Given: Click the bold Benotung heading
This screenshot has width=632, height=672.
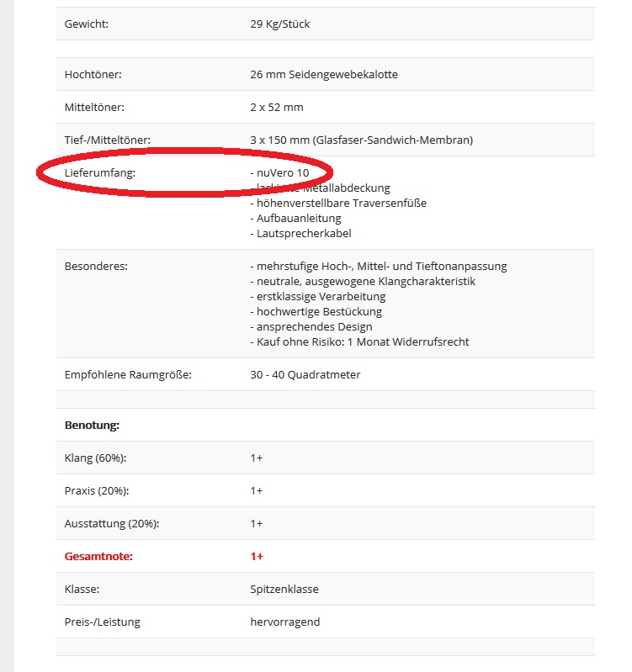Looking at the screenshot, I should coord(92,425).
